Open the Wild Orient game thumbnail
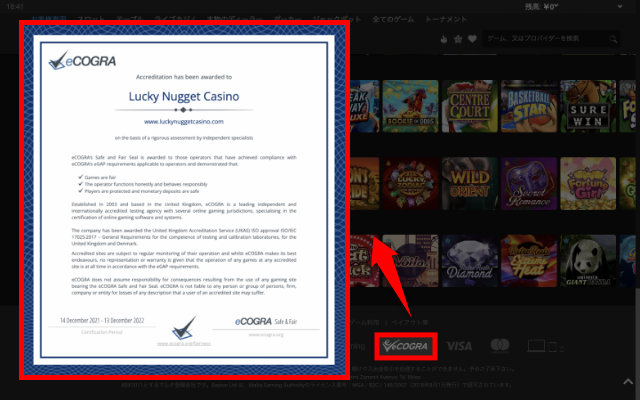 pos(468,183)
